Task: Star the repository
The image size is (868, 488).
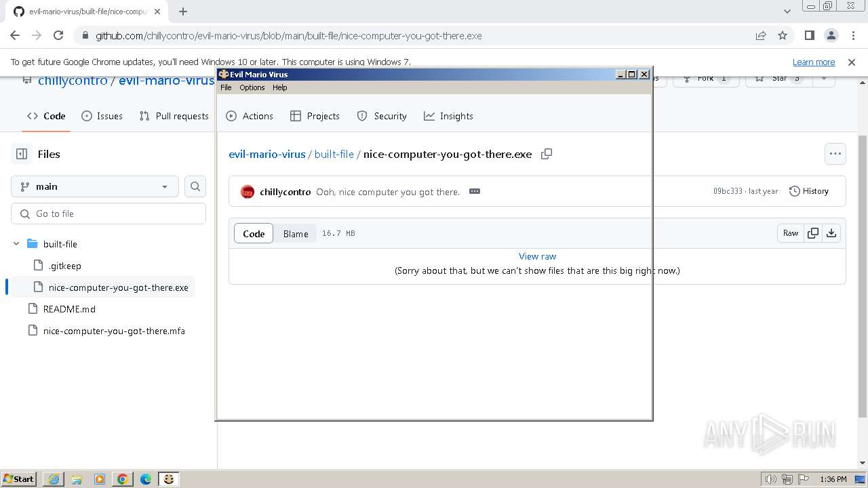Action: click(x=779, y=79)
